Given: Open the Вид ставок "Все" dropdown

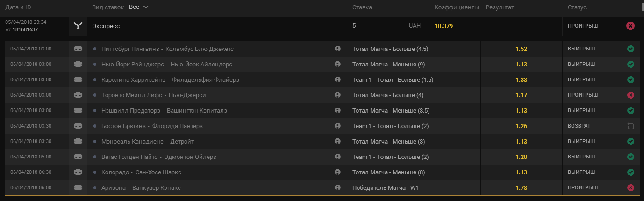Looking at the screenshot, I should point(139,7).
